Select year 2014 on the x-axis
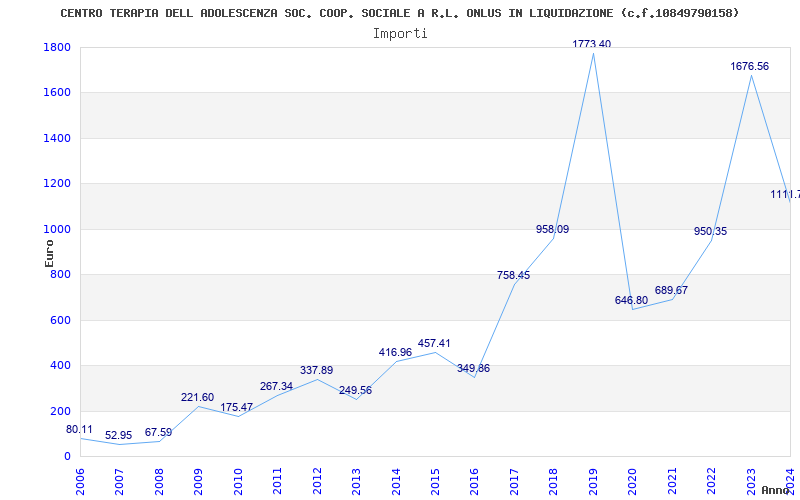The width and height of the screenshot is (800, 500). [x=396, y=481]
